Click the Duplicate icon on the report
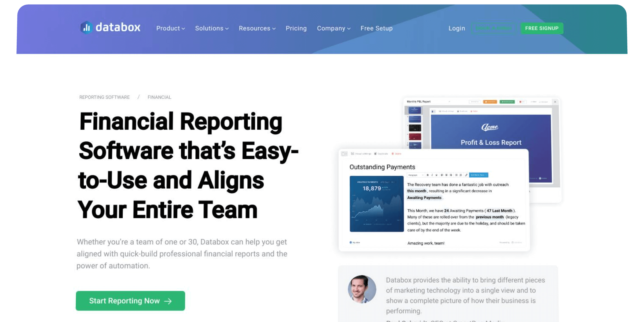 click(x=381, y=154)
